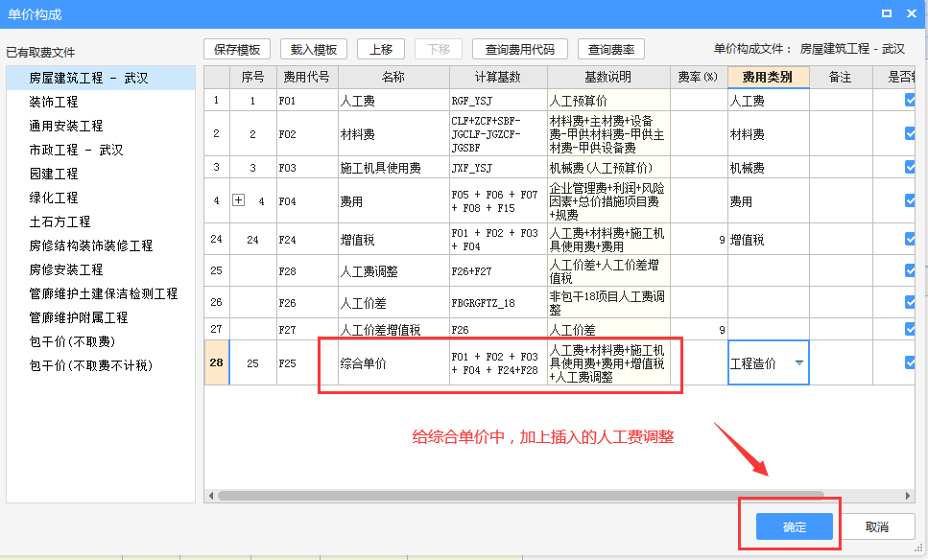Toggle checkbox in 人工价差 row F26
Image resolution: width=928 pixels, height=560 pixels.
[910, 302]
